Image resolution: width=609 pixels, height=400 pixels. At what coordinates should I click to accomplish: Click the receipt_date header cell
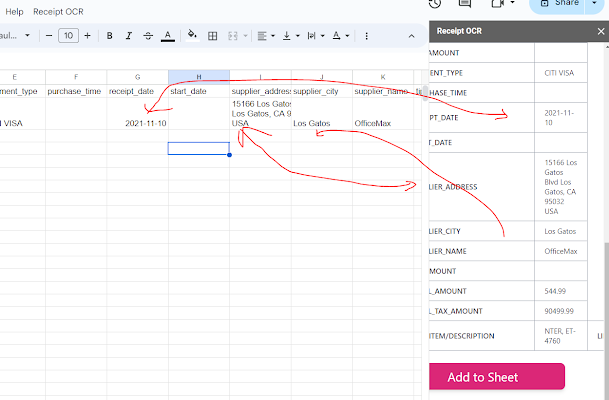(137, 91)
